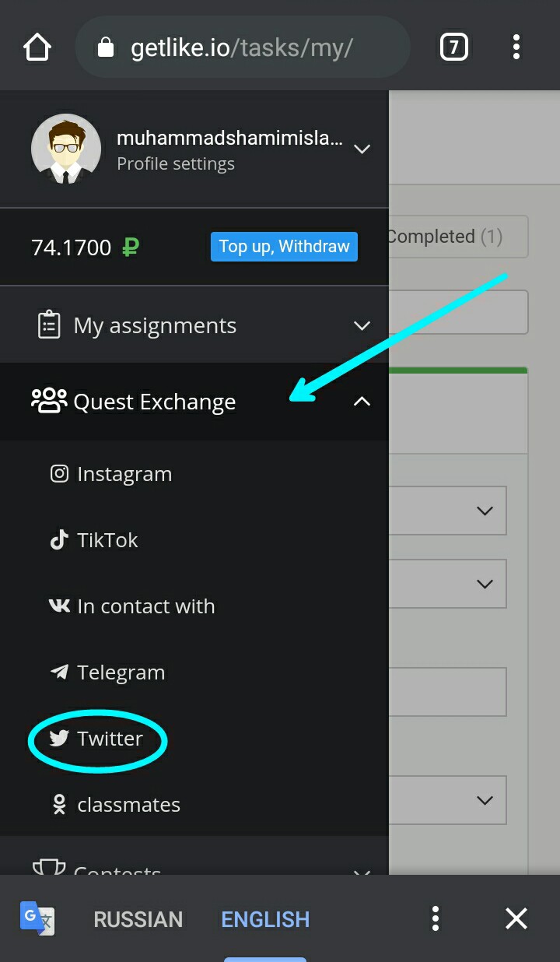Open translate bar options menu
The image size is (560, 962).
pos(436,918)
